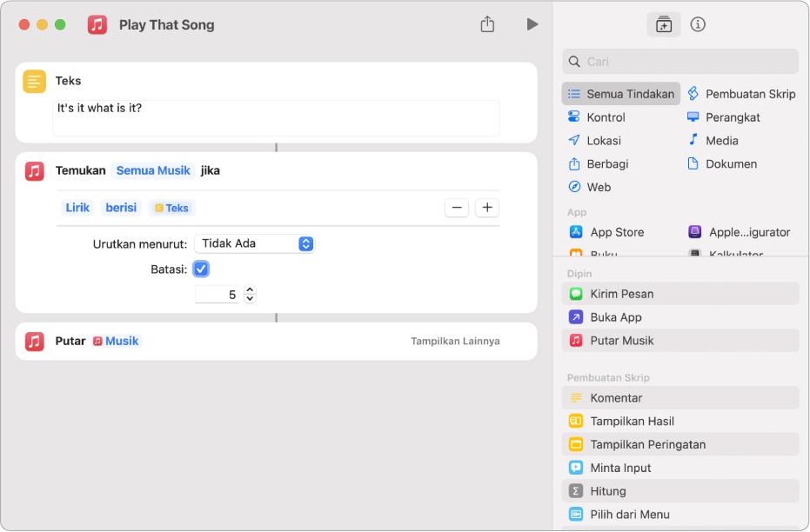This screenshot has height=532, width=810.
Task: Select Semua Tindakan category
Action: [621, 94]
